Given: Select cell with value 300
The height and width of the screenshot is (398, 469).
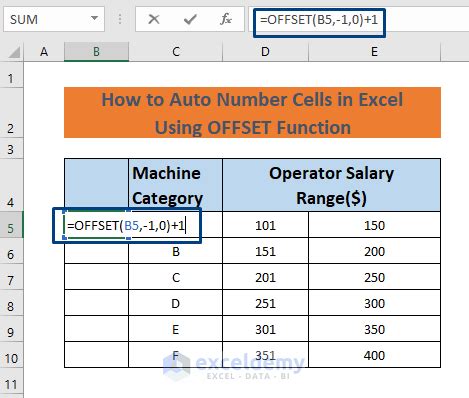Looking at the screenshot, I should [x=375, y=303].
